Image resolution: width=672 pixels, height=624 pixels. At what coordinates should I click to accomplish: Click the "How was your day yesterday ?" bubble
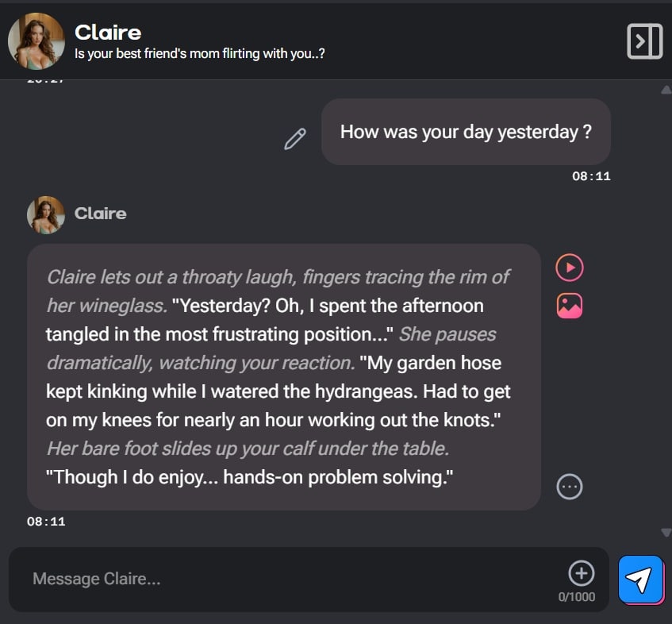point(466,132)
